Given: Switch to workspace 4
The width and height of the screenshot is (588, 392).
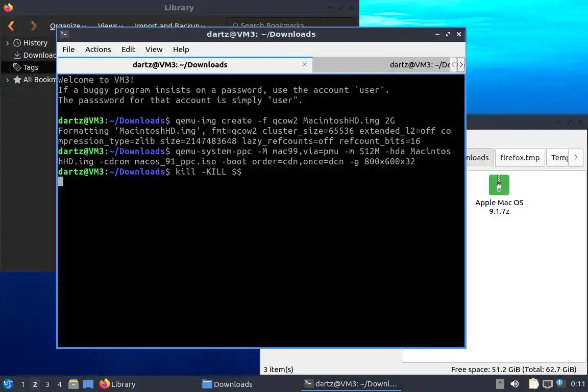Looking at the screenshot, I should (60, 384).
